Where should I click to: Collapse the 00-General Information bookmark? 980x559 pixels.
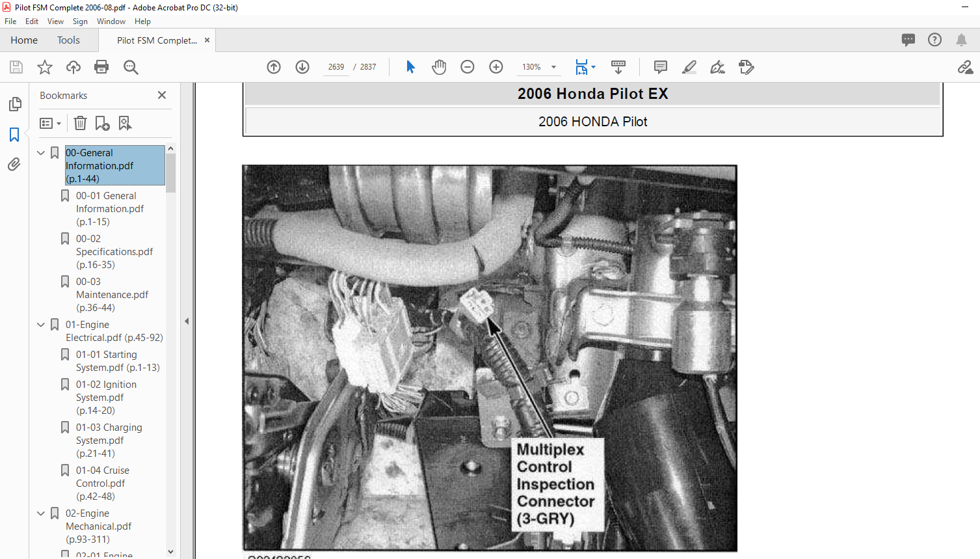point(41,153)
